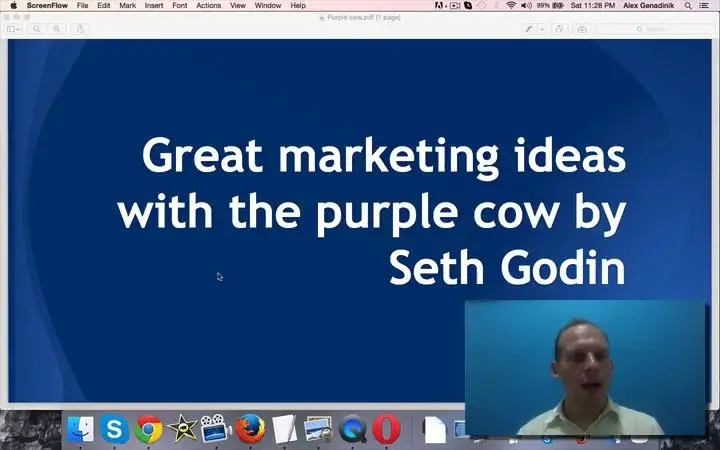Click the webcam video overlay
Viewport: 720px width, 450px height.
[x=585, y=368]
